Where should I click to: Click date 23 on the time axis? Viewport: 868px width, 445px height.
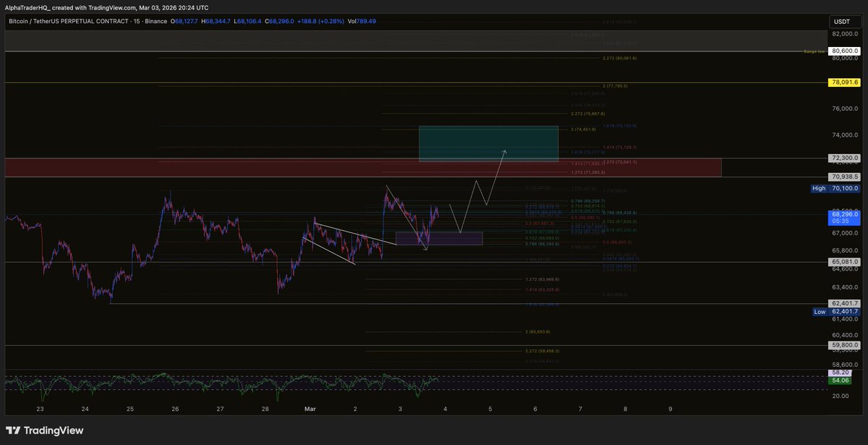click(x=40, y=409)
